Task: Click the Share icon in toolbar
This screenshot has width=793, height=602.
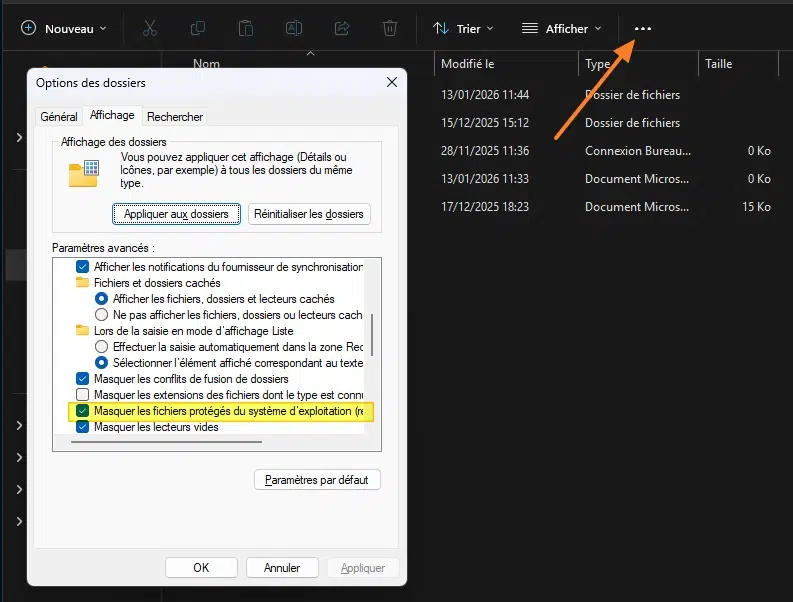Action: pyautogui.click(x=342, y=29)
